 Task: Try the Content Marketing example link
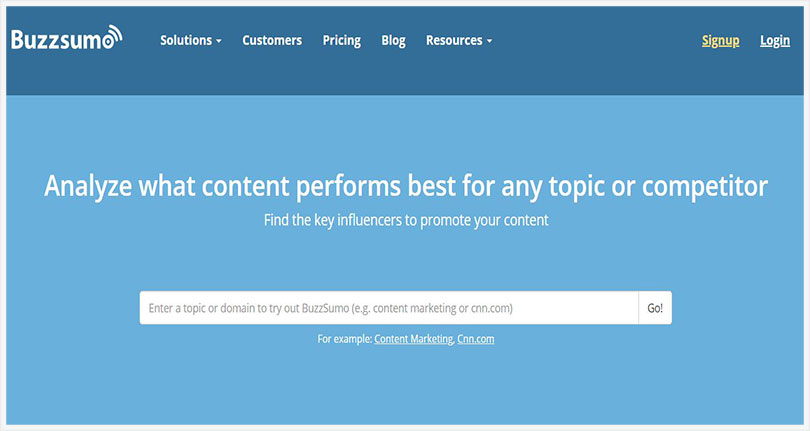[x=414, y=339]
